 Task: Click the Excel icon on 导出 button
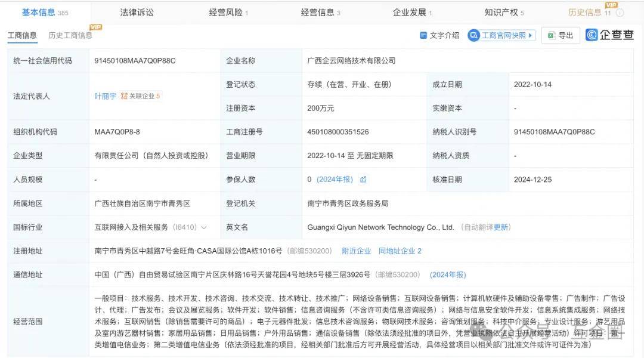coord(552,36)
